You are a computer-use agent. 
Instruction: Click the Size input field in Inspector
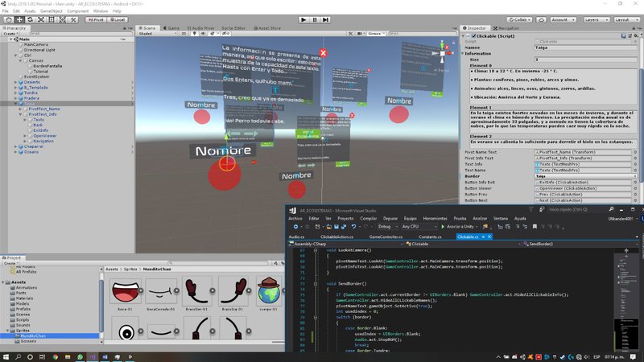[584, 60]
